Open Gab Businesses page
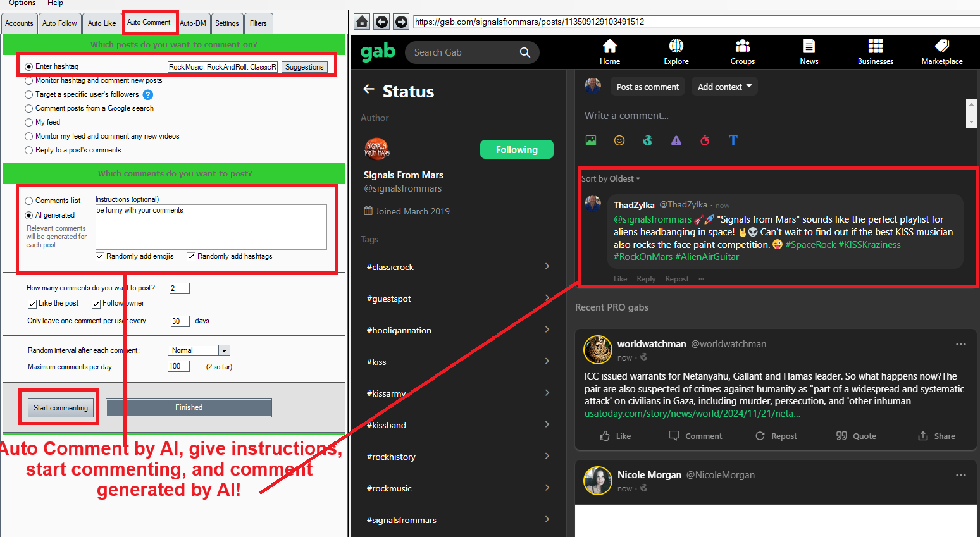 tap(876, 52)
